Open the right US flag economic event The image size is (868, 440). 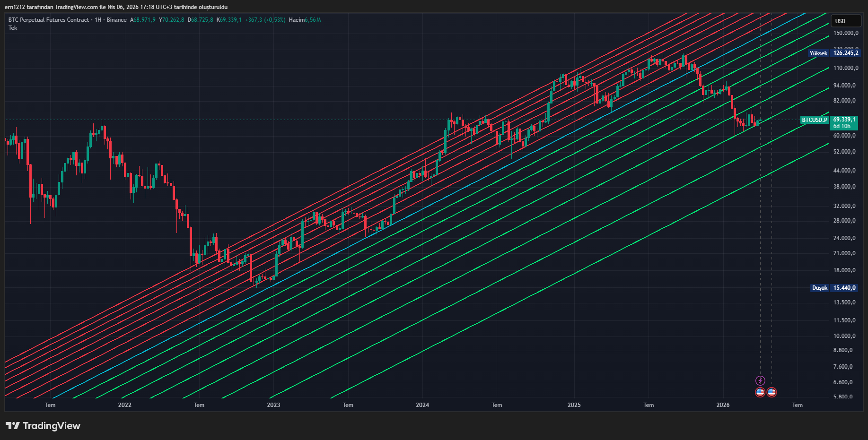772,392
